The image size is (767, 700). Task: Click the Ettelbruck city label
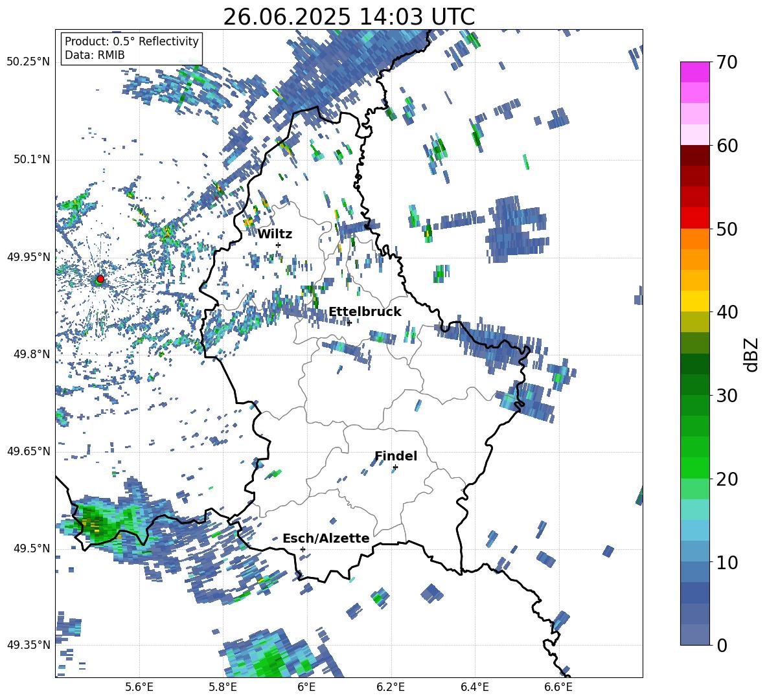(x=365, y=312)
